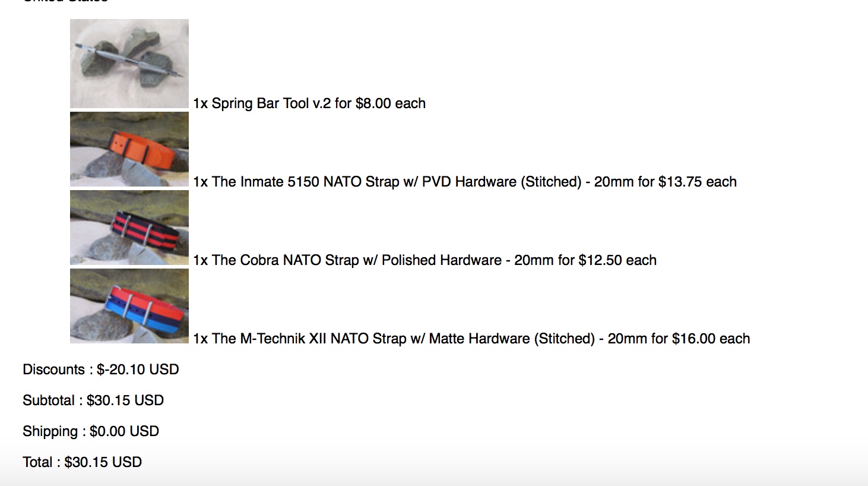
Task: Click the Subtotal label
Action: pyautogui.click(x=48, y=400)
